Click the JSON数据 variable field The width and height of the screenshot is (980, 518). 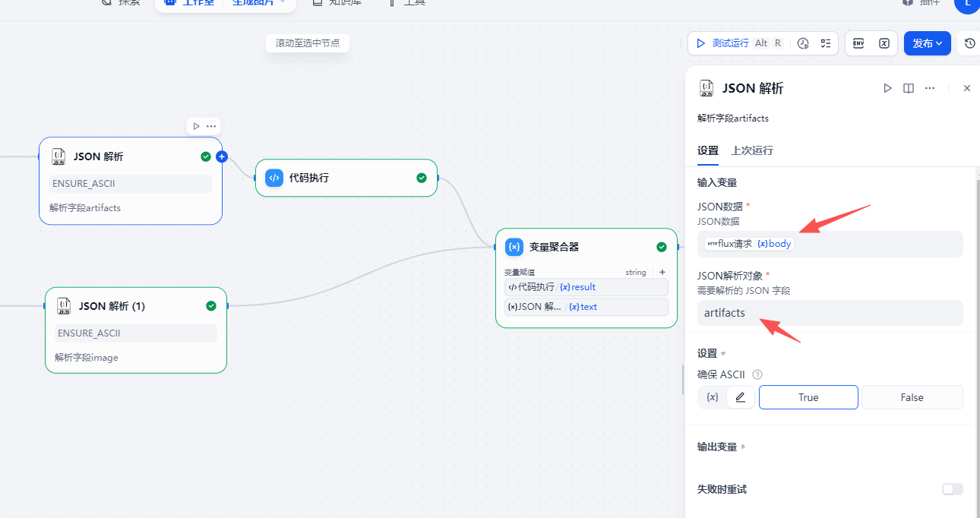point(830,244)
